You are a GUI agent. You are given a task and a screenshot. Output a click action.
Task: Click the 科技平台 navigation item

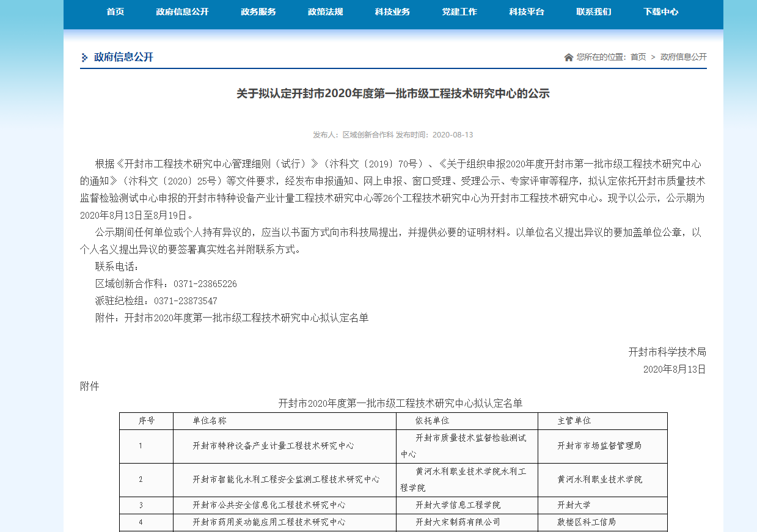coord(527,12)
